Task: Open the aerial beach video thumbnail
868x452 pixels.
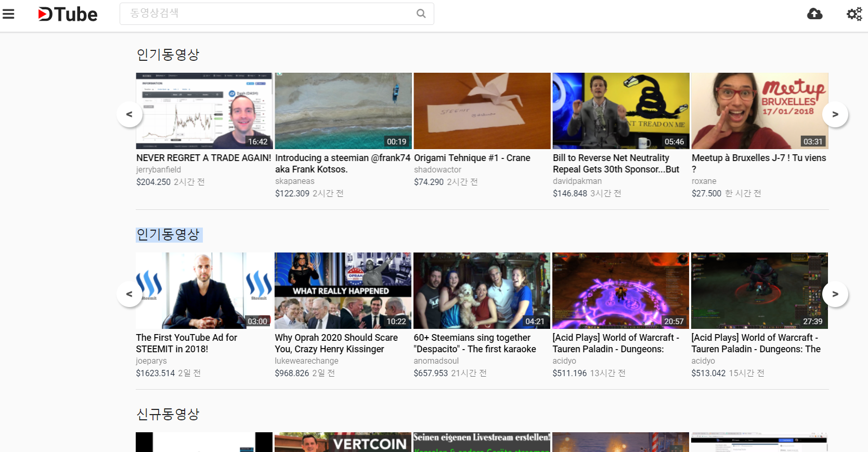Action: [x=343, y=111]
